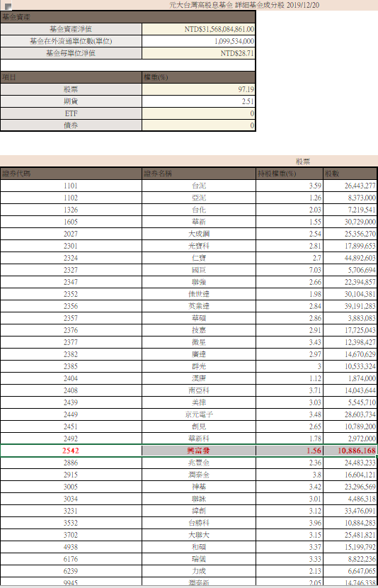Image resolution: width=378 pixels, height=588 pixels.
Task: Click the 持股權重(%) column header
Action: click(290, 174)
